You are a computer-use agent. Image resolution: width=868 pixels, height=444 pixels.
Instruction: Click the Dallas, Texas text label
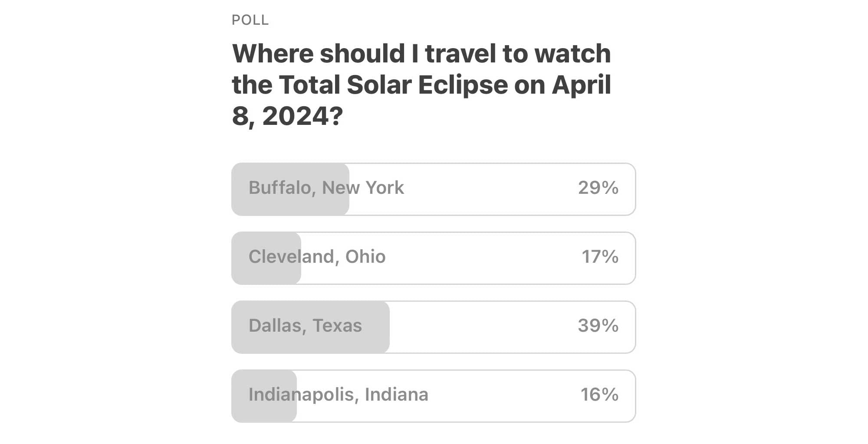point(306,326)
